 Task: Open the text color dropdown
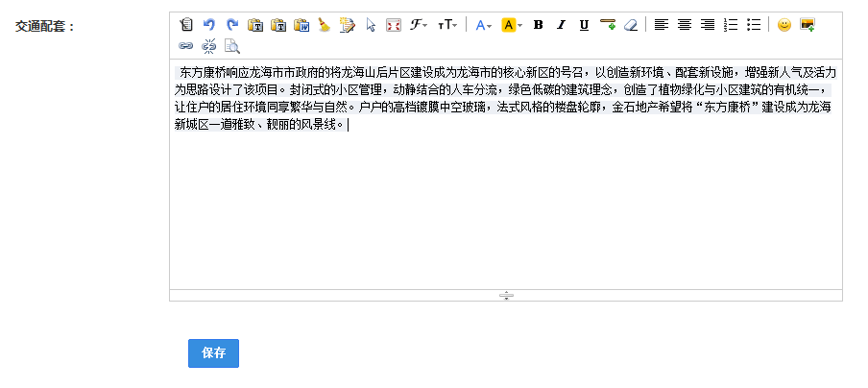[484, 25]
